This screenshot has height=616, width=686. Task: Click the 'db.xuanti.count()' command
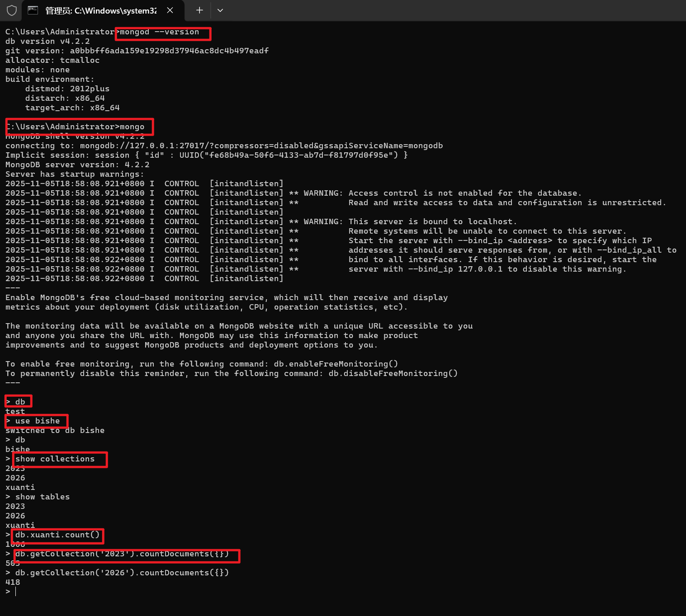(x=57, y=535)
